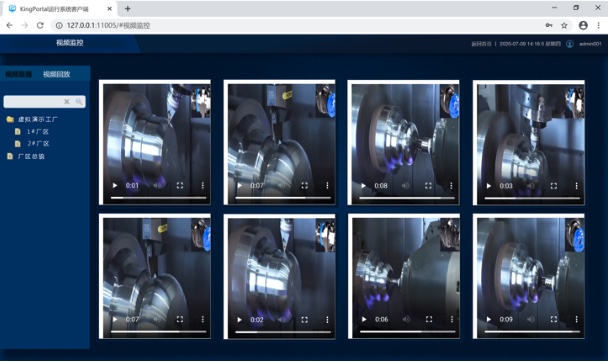Open more options on the 0:03 video
Image resolution: width=608 pixels, height=362 pixels.
click(x=576, y=186)
